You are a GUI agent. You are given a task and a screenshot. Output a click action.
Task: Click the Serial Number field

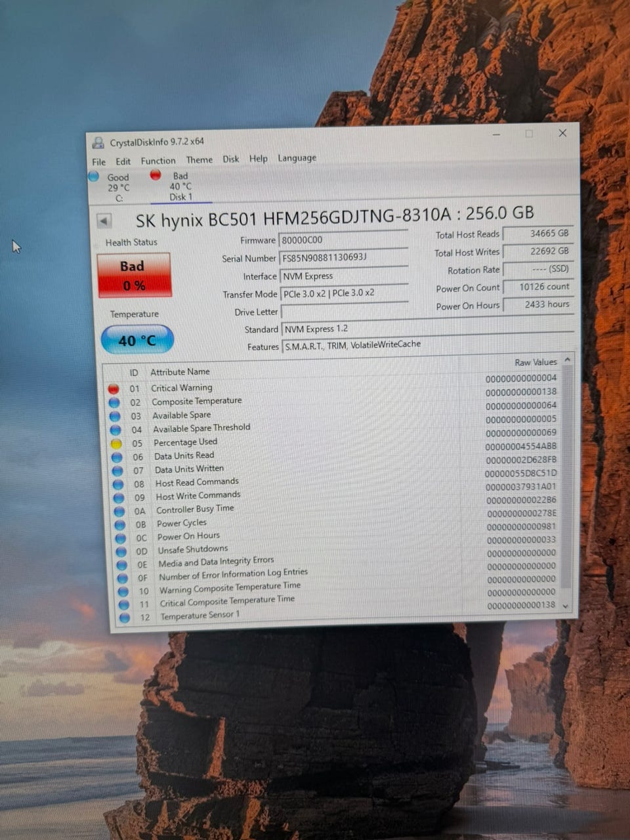[x=344, y=257]
